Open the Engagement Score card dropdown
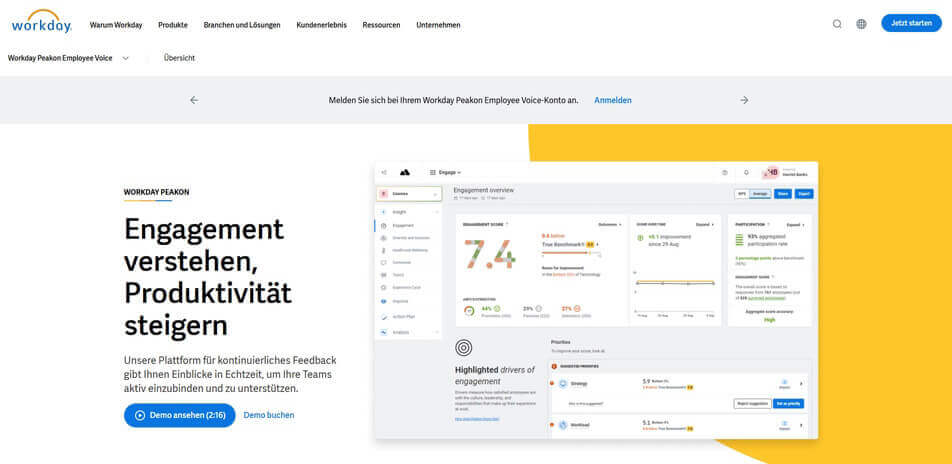The width and height of the screenshot is (952, 464). click(x=610, y=225)
